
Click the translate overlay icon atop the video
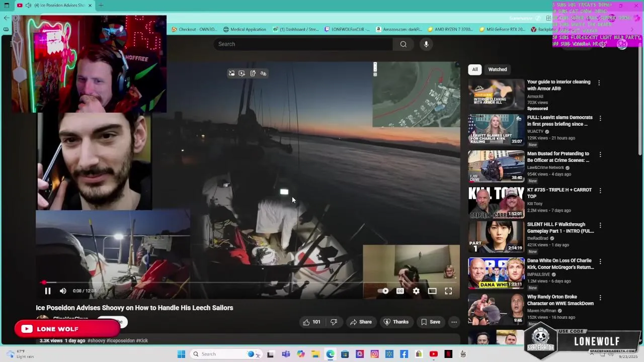coord(263,73)
